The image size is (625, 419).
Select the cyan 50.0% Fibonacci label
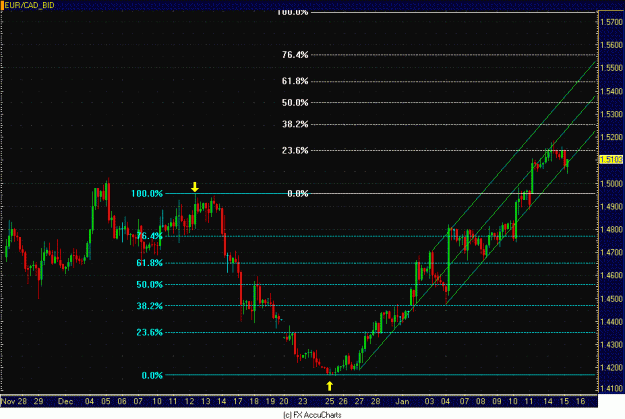[149, 285]
